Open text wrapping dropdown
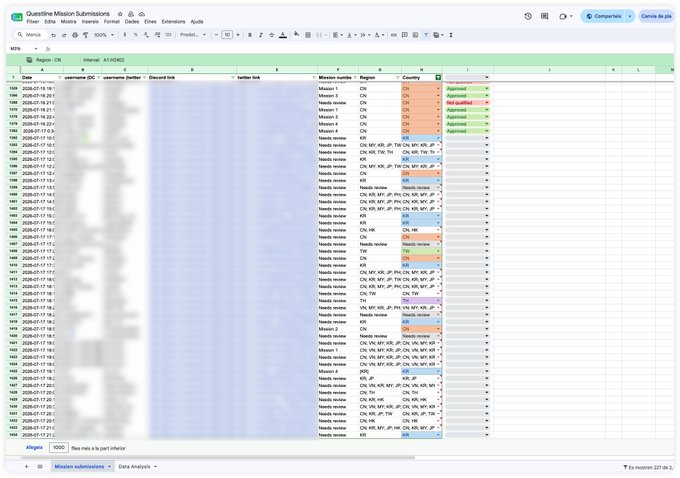Screen dimensions: 680x478 [365, 35]
